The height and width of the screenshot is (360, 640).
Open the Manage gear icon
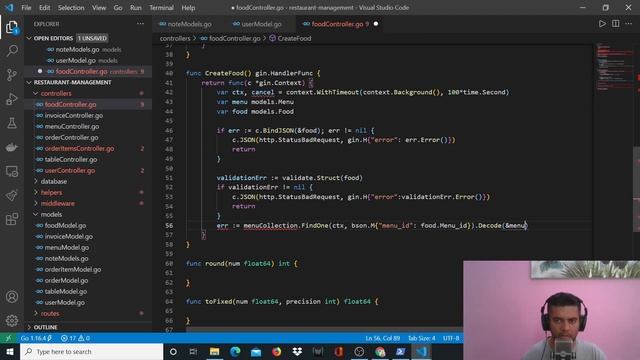[12, 320]
